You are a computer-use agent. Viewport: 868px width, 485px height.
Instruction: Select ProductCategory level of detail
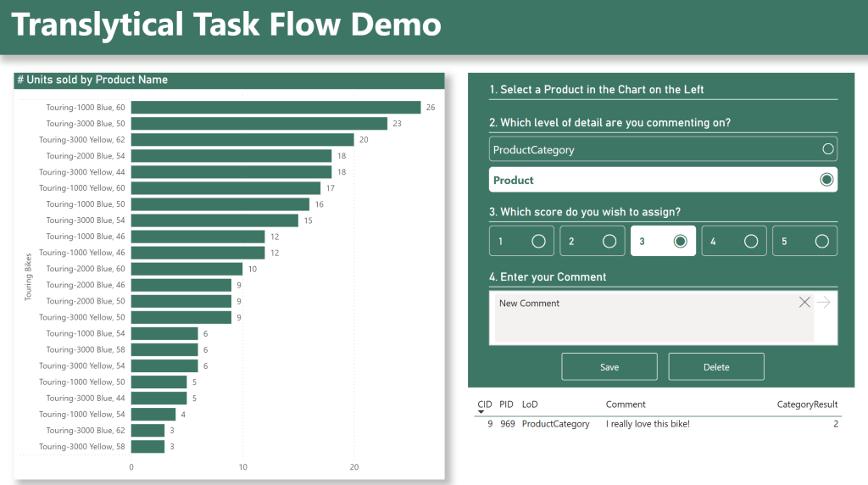point(663,149)
